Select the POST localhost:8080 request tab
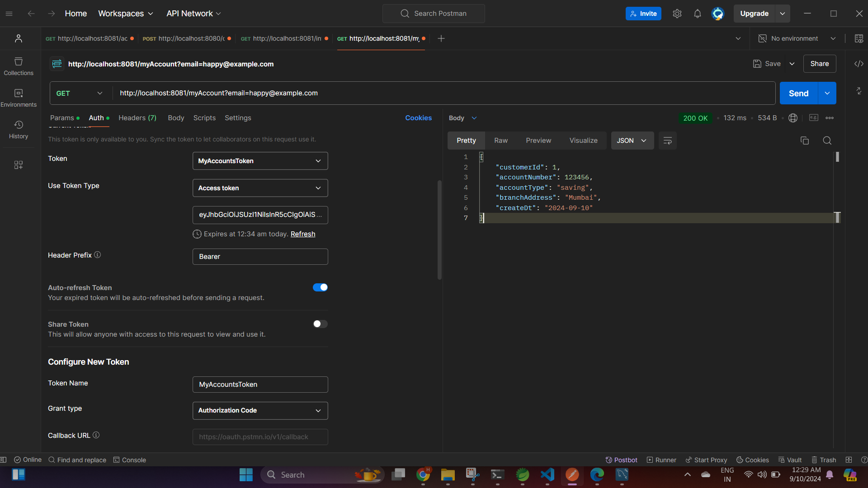This screenshot has height=488, width=868. click(186, 38)
